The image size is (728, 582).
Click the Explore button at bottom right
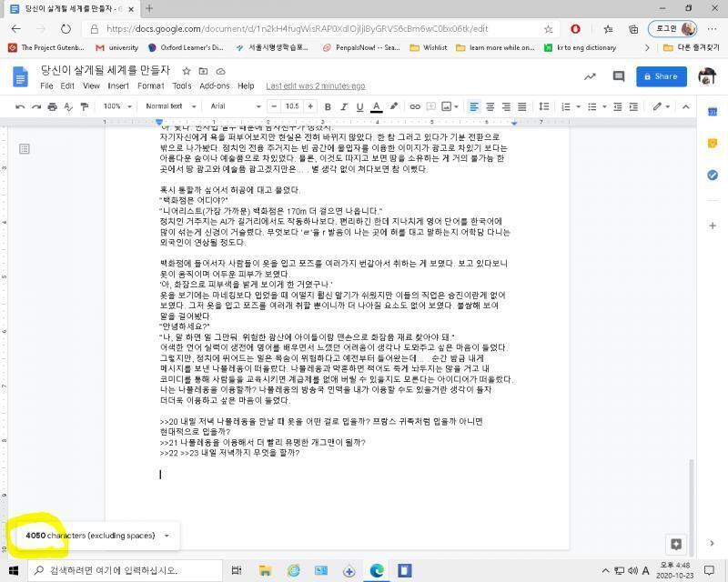[676, 544]
